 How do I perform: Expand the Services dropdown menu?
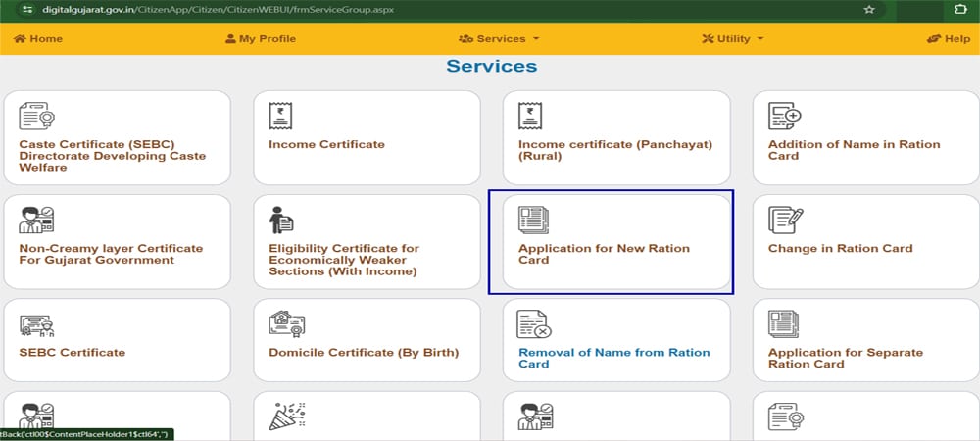point(499,39)
